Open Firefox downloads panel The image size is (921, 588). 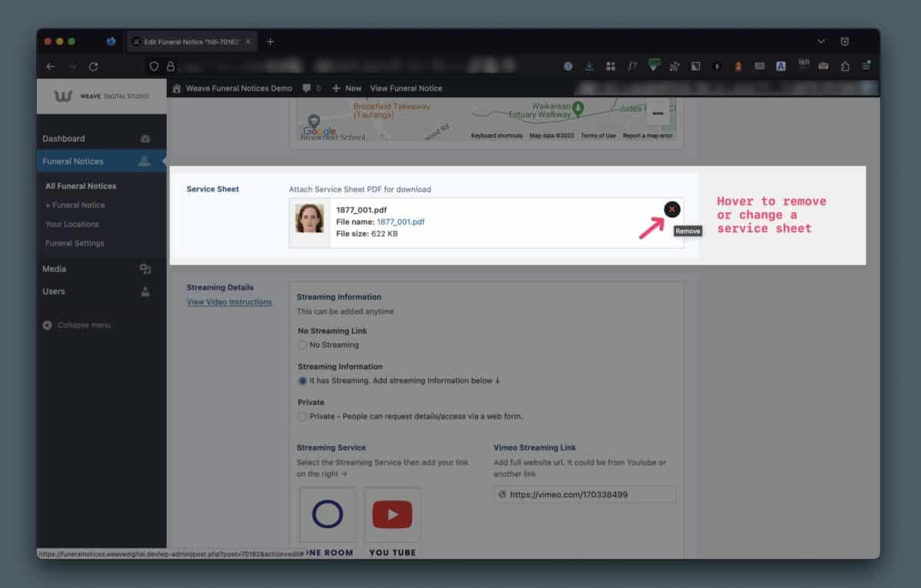pos(589,67)
